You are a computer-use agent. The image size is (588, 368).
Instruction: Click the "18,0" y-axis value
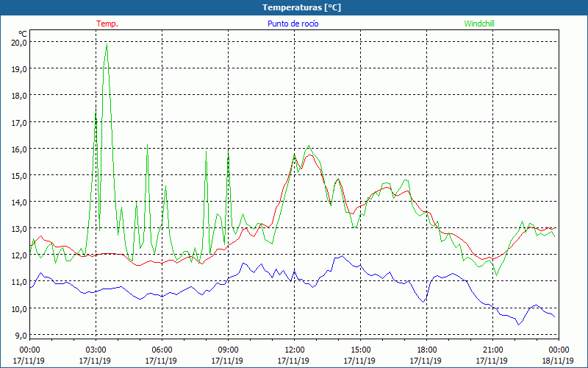pos(19,96)
